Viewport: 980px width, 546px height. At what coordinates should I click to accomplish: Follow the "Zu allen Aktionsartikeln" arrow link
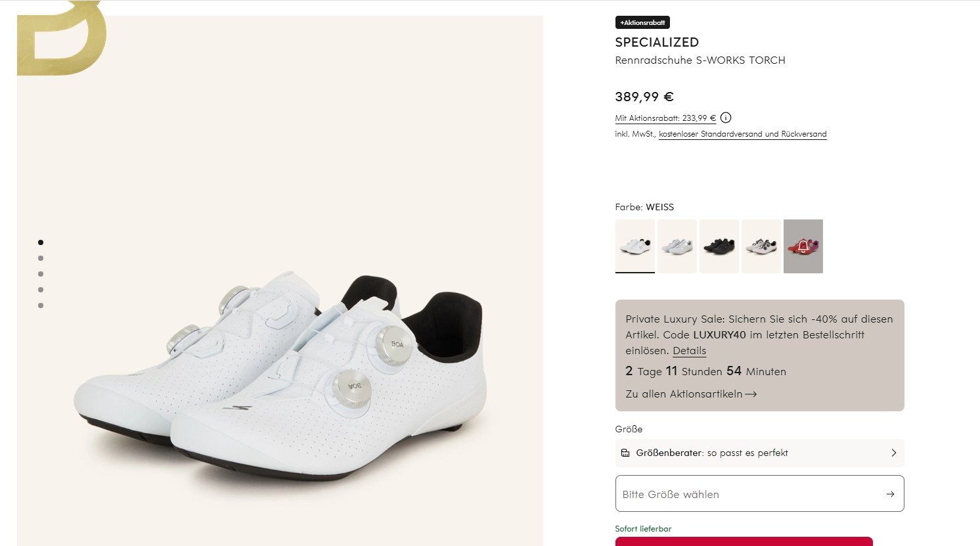(691, 394)
